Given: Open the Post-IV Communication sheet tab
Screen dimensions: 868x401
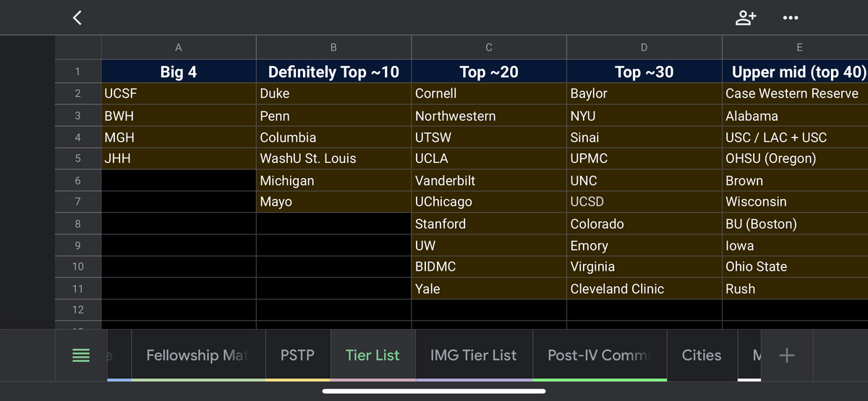Looking at the screenshot, I should 600,355.
